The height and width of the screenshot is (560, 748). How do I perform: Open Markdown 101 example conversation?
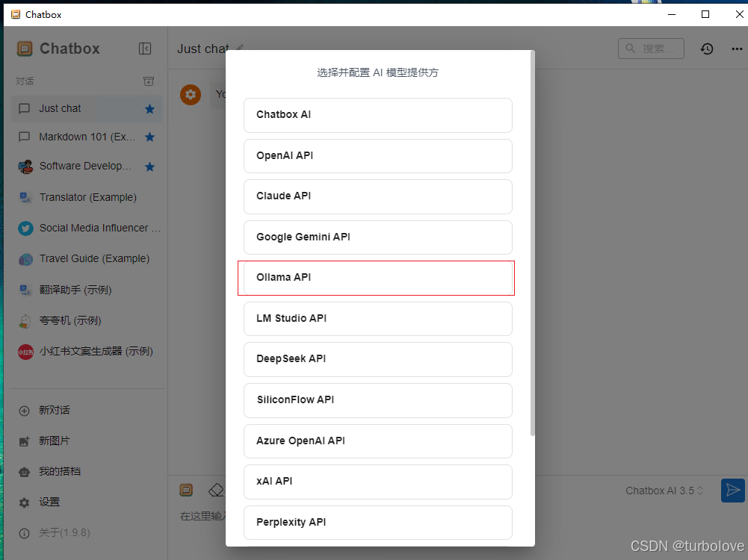(87, 137)
